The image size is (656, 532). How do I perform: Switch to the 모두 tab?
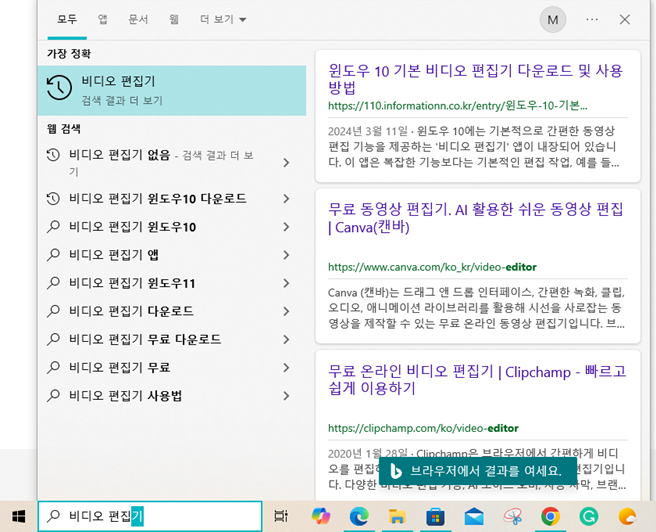tap(67, 19)
